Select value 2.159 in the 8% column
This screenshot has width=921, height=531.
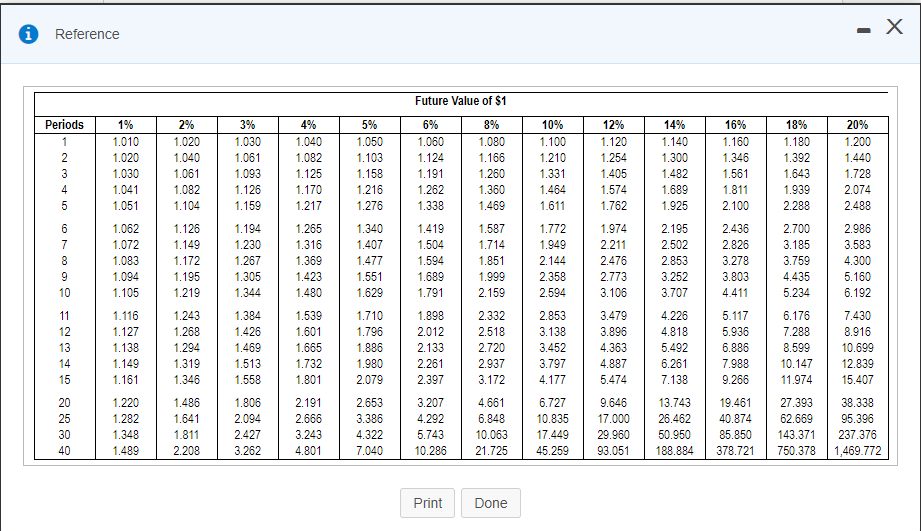click(x=492, y=293)
